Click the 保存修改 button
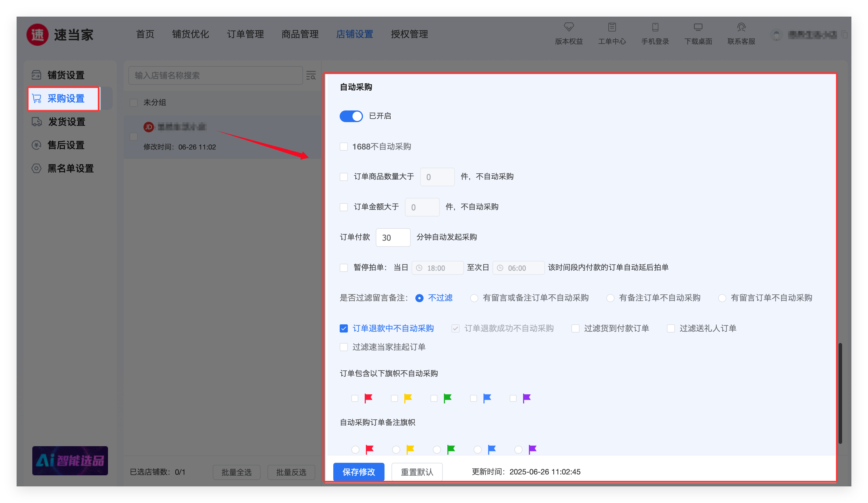Viewport: 868px width, 503px height. 359,472
